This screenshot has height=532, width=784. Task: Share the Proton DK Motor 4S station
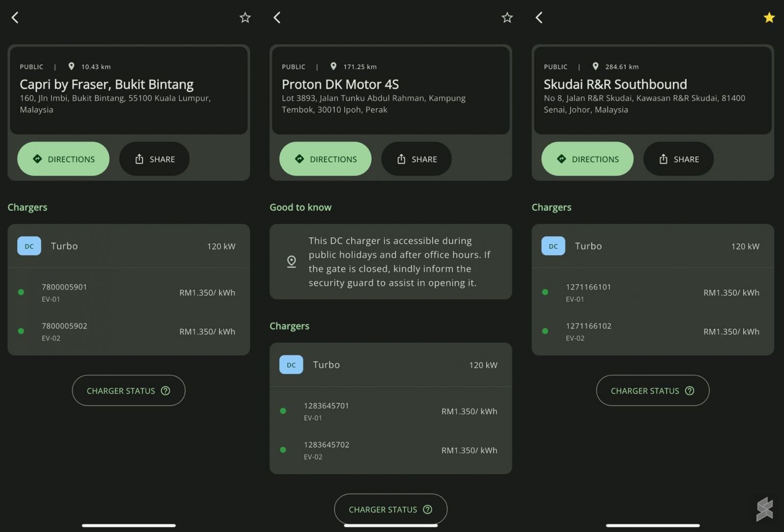click(x=416, y=159)
